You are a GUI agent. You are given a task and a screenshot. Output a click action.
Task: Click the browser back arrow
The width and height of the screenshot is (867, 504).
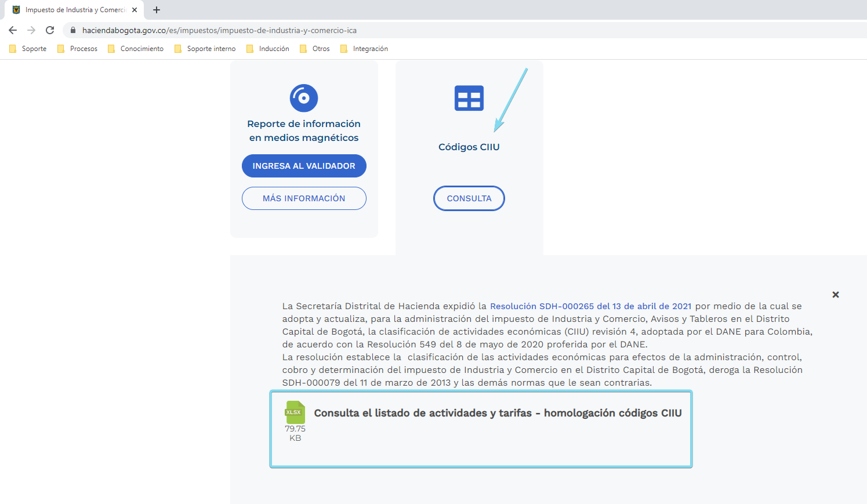(x=13, y=30)
